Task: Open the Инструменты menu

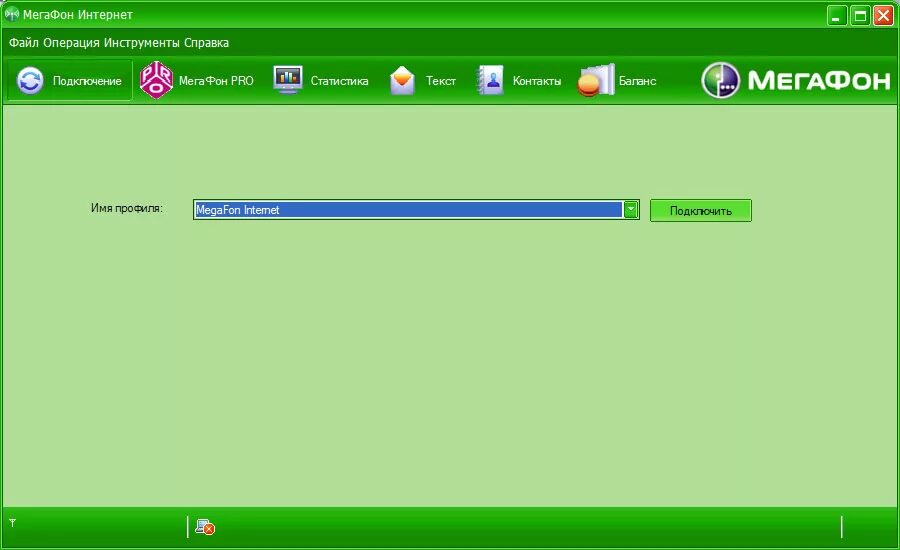Action: pos(142,42)
